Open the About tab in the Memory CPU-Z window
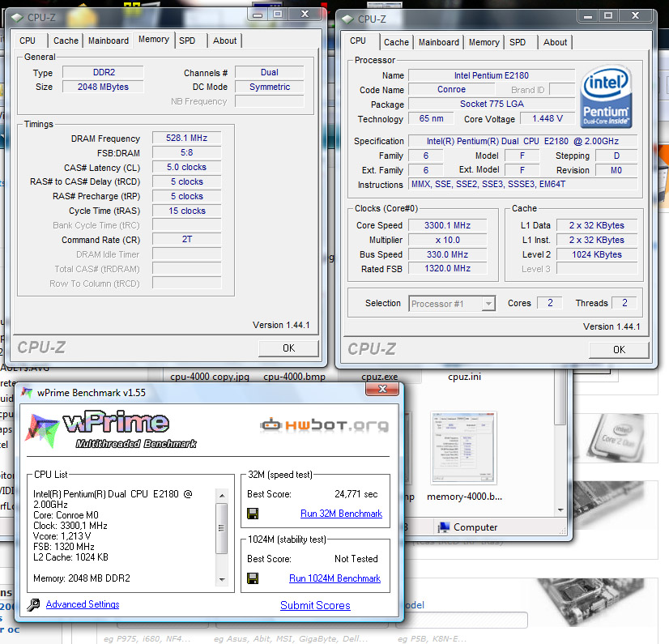 (225, 41)
